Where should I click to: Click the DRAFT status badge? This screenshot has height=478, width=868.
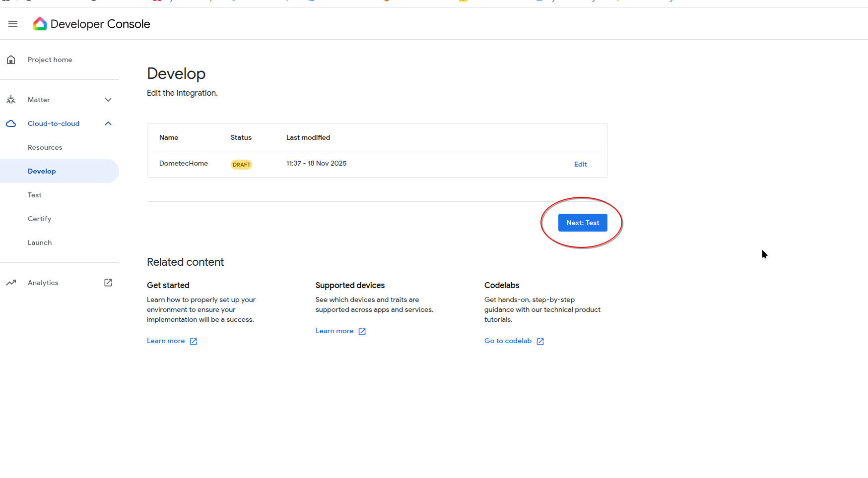[241, 165]
